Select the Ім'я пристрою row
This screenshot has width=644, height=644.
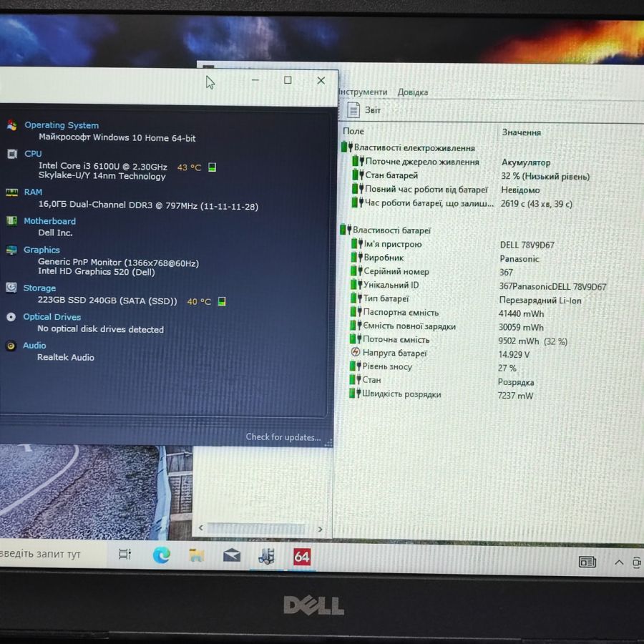(453, 245)
